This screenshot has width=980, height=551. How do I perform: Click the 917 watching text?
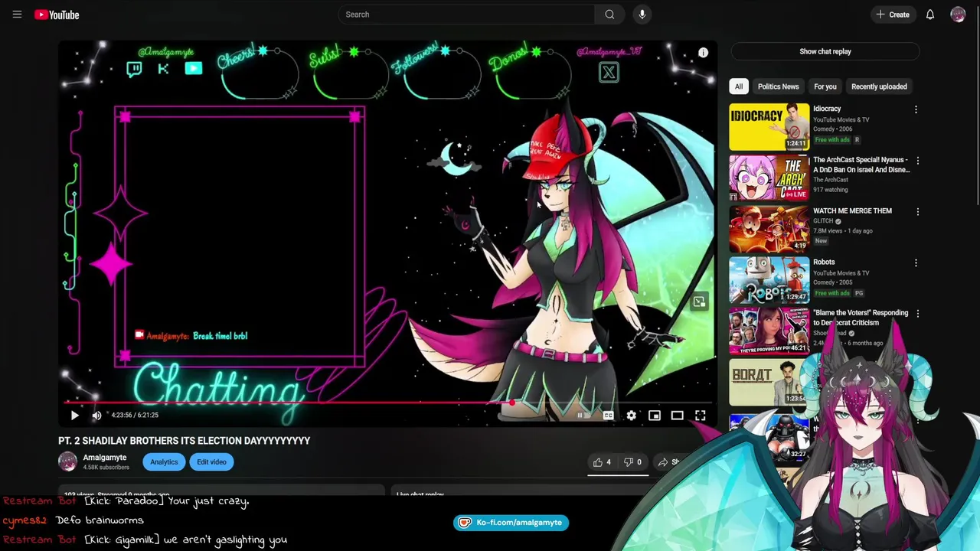[x=831, y=190]
